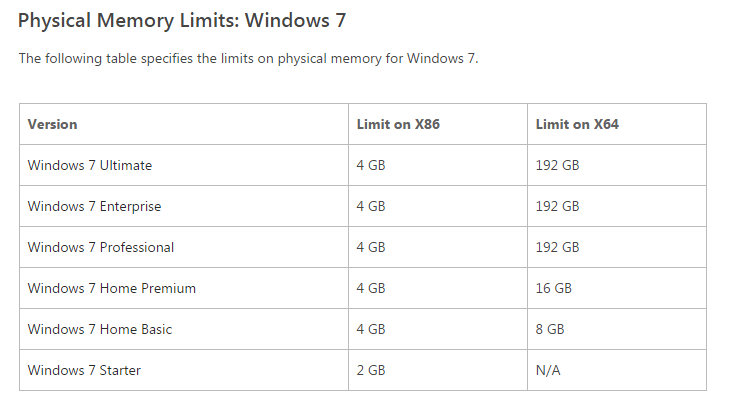Click the "16 GB" cell for Home Premium

(x=554, y=288)
